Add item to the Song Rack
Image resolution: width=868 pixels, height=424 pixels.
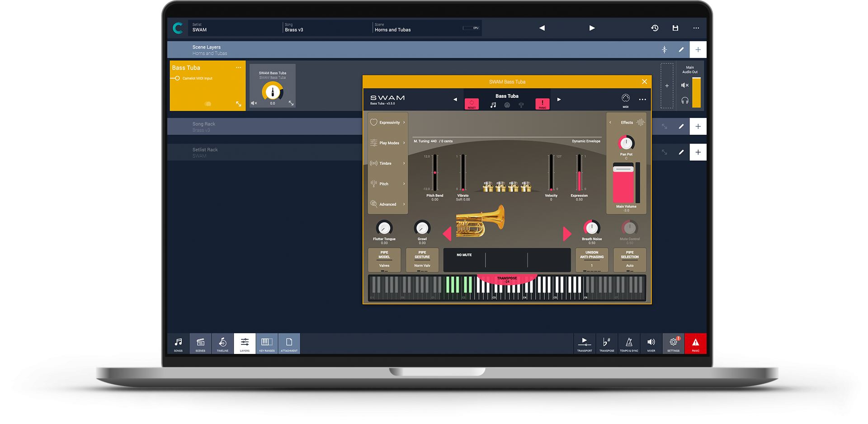(x=698, y=127)
